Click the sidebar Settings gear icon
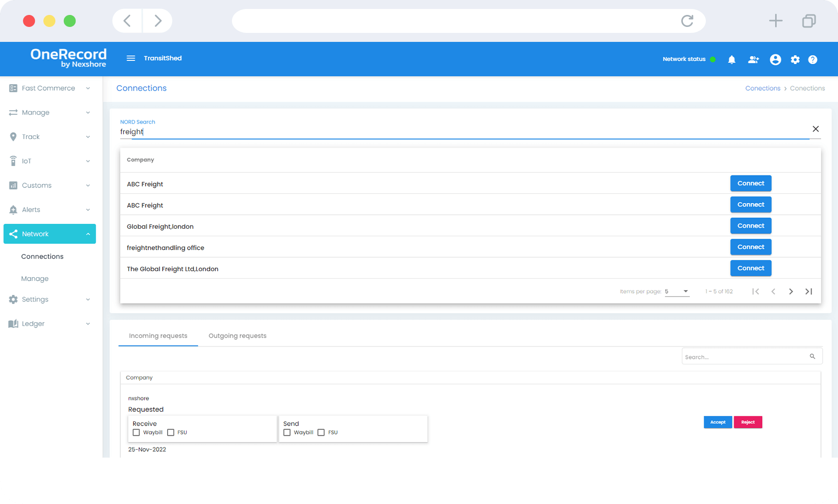The image size is (838, 504). (13, 300)
